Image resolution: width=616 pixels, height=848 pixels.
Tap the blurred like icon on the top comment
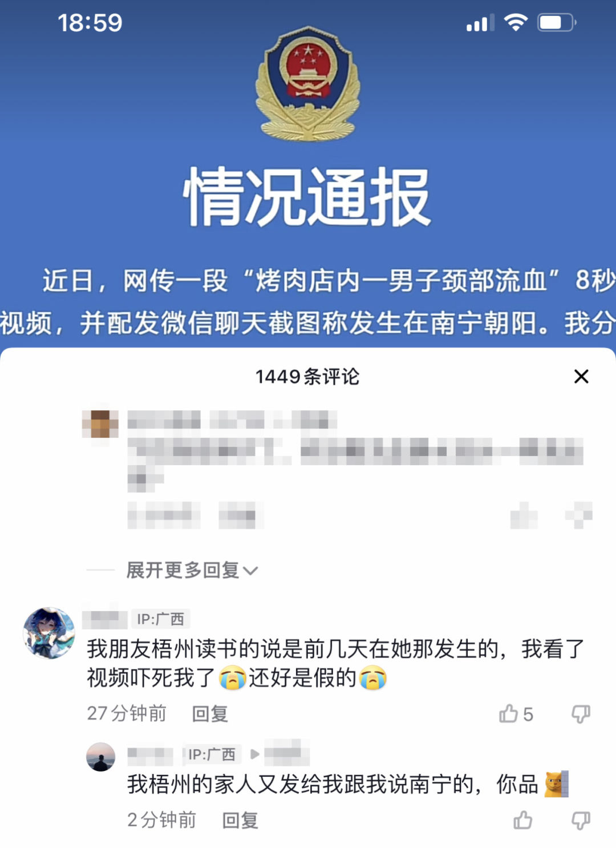click(524, 516)
